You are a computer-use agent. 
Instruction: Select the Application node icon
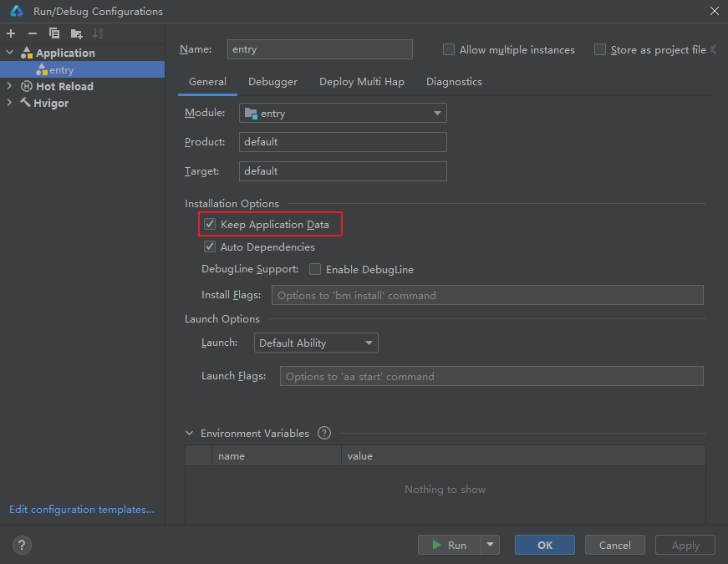pos(27,53)
